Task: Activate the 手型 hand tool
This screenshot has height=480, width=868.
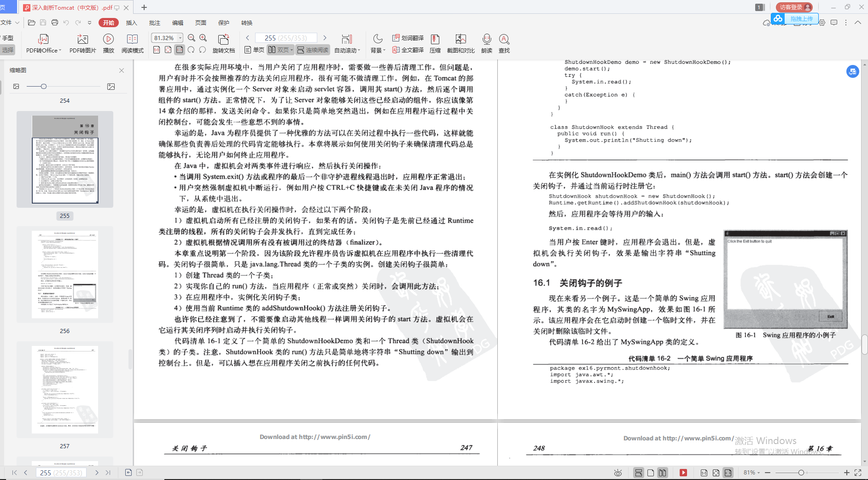Action: 7,38
